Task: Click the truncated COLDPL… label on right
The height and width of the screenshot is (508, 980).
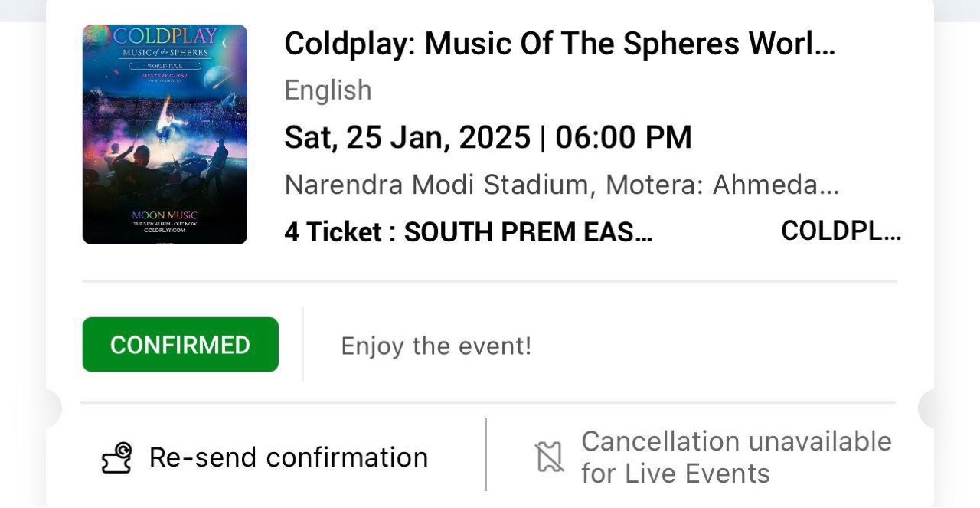Action: (841, 231)
